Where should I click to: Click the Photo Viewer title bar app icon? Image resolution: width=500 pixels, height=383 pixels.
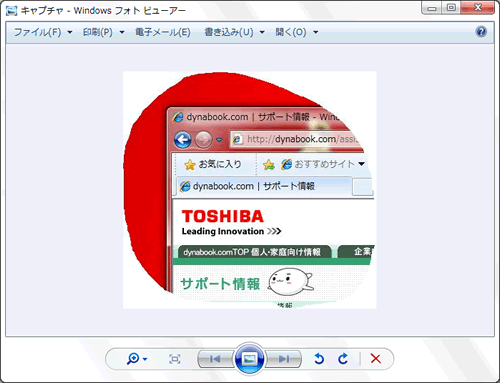point(11,11)
